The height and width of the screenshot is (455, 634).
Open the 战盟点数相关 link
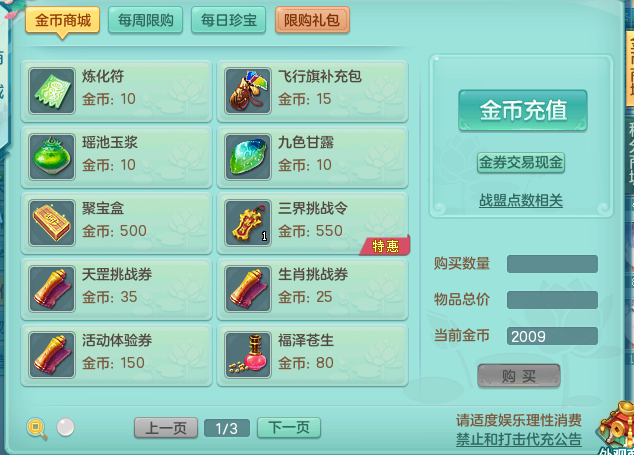(x=521, y=201)
